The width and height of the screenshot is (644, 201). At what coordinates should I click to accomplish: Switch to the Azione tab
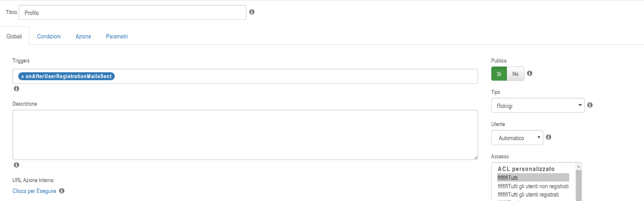(x=83, y=36)
